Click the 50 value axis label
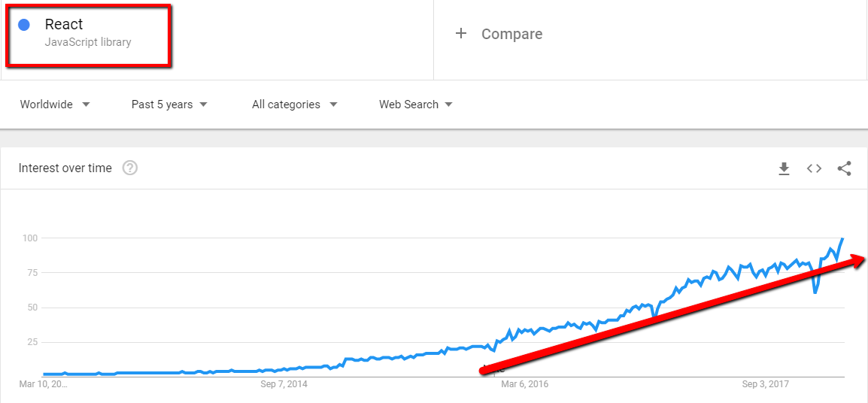The image size is (868, 403). [32, 308]
